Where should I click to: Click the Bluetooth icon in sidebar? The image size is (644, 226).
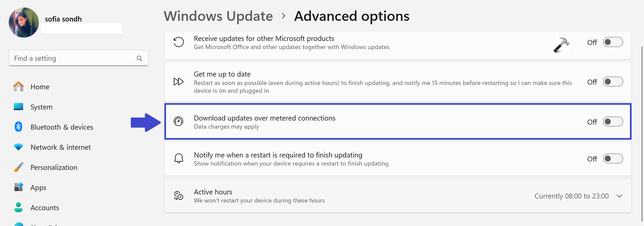point(18,127)
